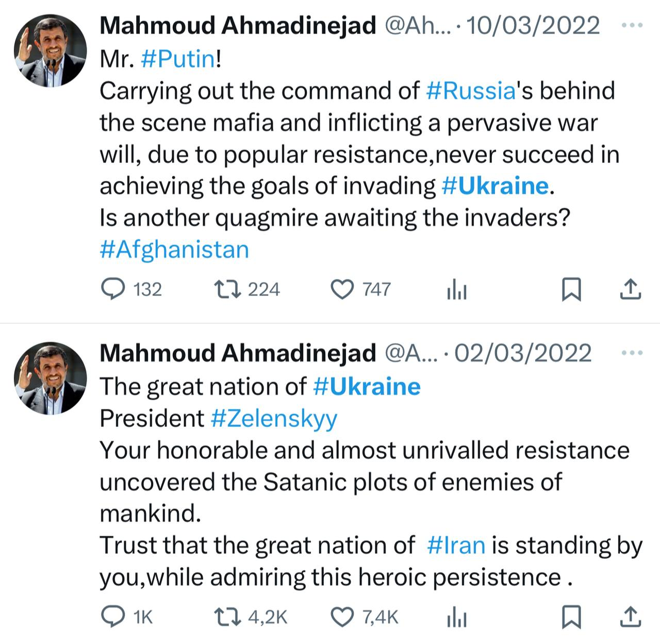Open more options for 02/03/2022 tweet
This screenshot has width=660, height=644.
[x=632, y=353]
